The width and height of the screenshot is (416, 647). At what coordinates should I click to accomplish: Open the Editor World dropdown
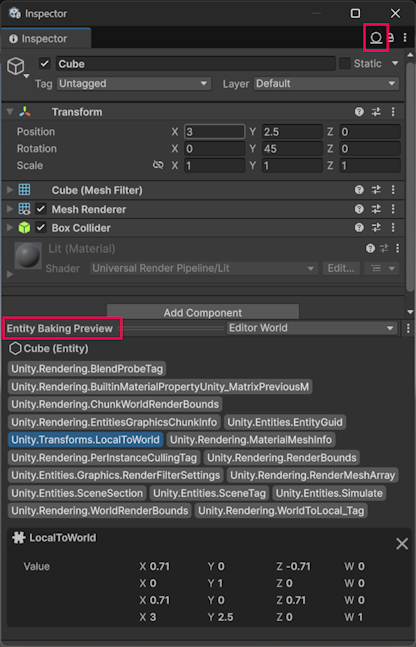tap(312, 328)
